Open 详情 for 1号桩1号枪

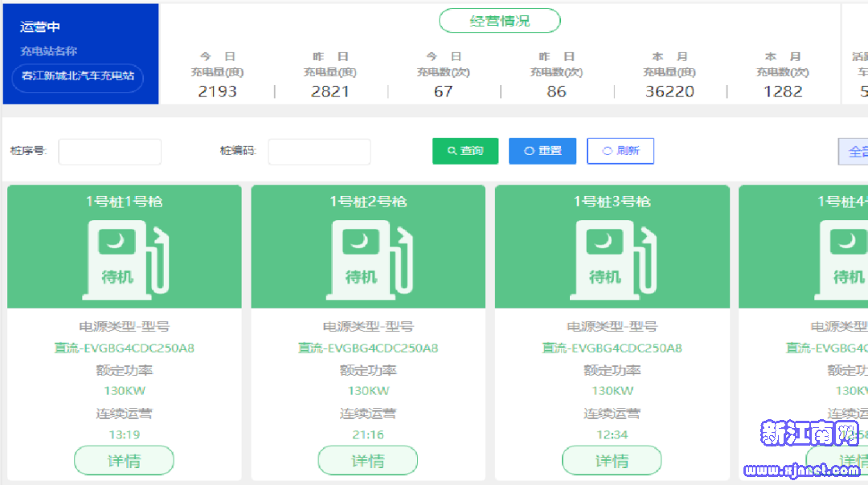coord(124,461)
